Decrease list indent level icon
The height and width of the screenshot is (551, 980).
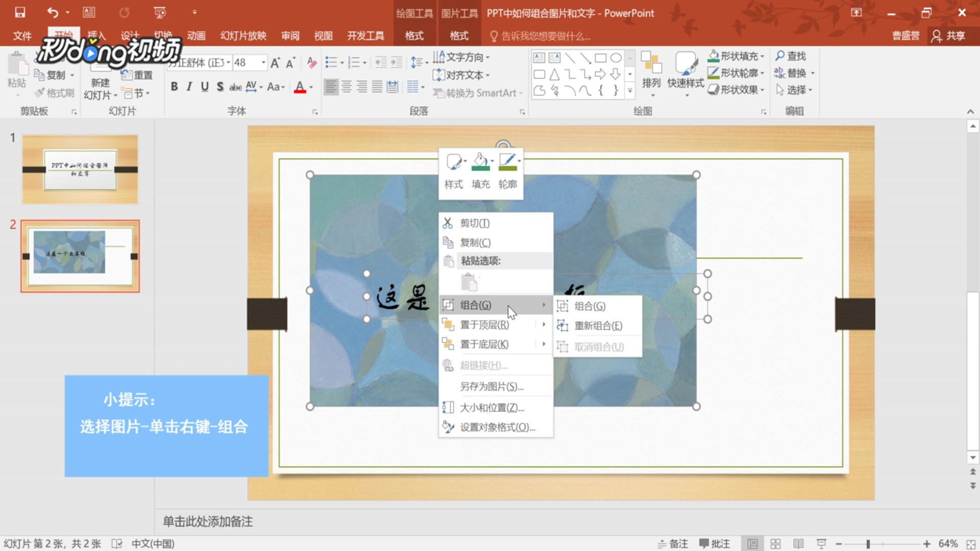(381, 62)
